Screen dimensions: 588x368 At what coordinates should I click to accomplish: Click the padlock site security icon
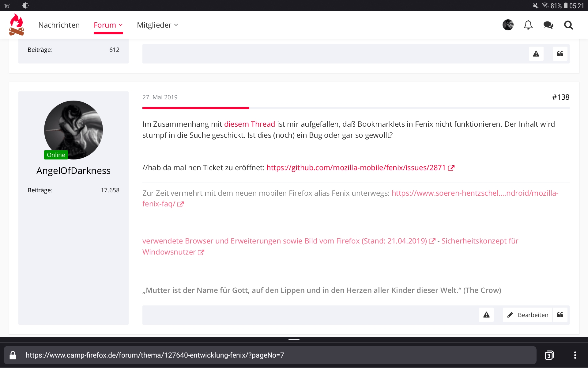(13, 355)
